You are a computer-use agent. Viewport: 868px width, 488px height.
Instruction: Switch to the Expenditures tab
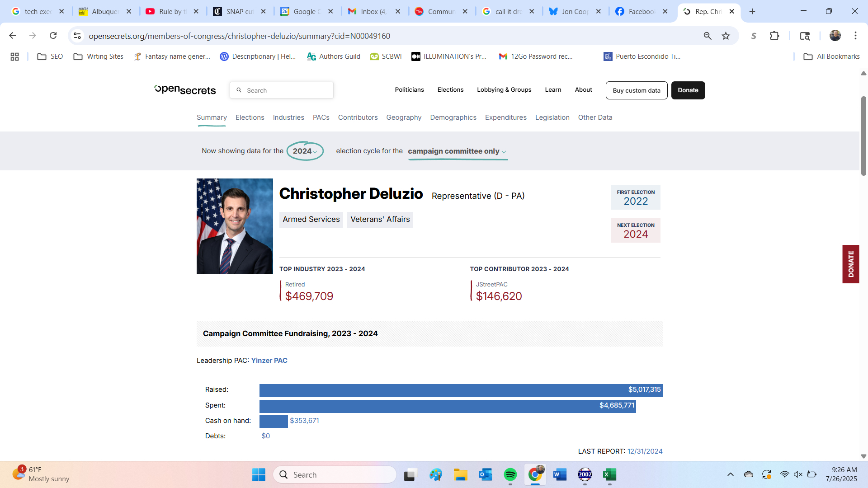tap(505, 117)
